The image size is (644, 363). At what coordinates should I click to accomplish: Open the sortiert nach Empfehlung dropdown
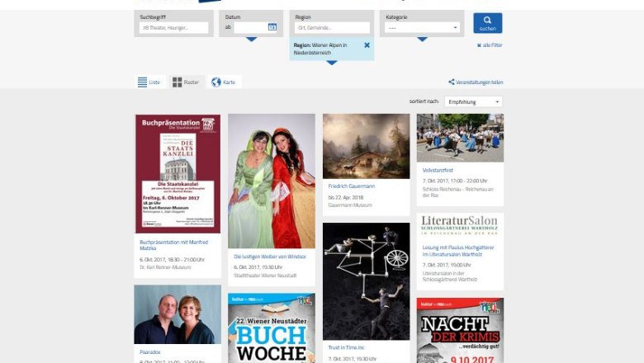pyautogui.click(x=473, y=101)
